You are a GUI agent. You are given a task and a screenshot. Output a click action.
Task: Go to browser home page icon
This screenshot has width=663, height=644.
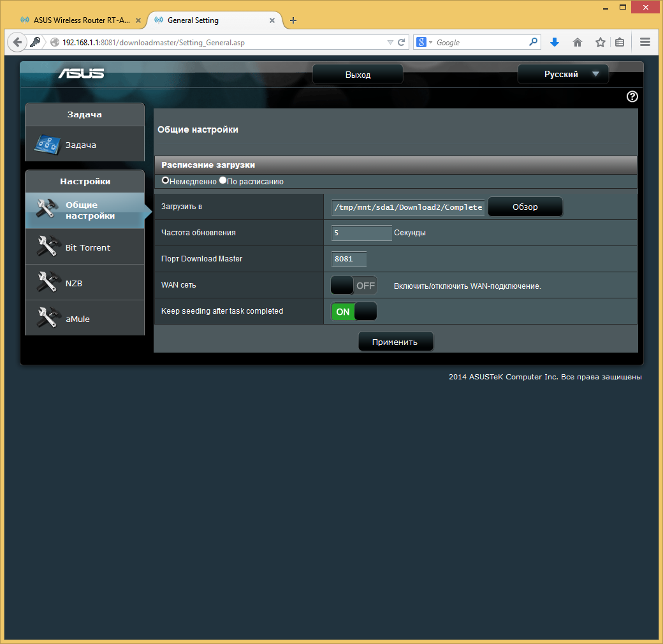pos(578,42)
